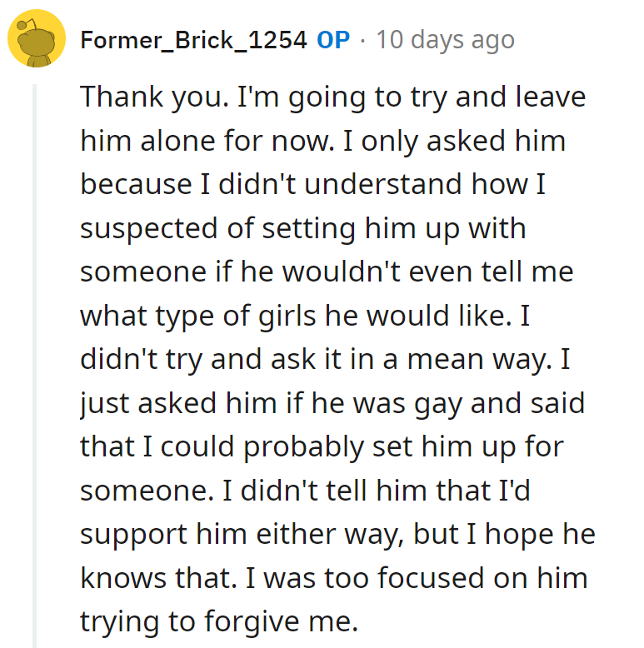Screen dimensions: 644x648
Task: Open the yellow Snoo avatar profile
Action: point(37,38)
